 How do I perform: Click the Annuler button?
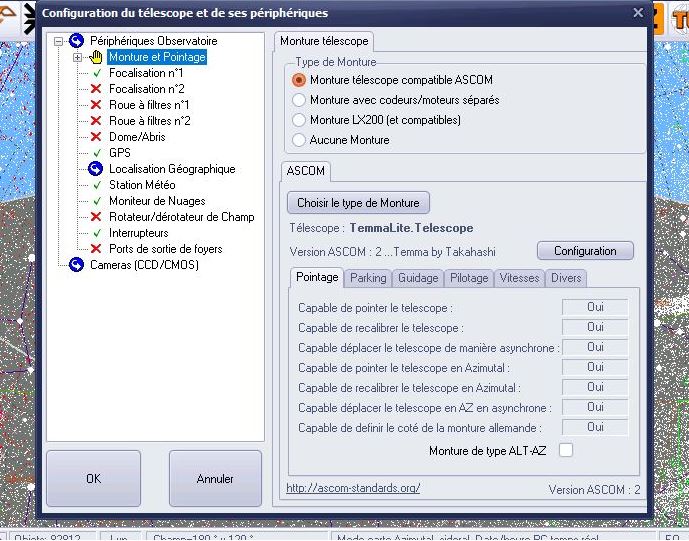pos(215,479)
